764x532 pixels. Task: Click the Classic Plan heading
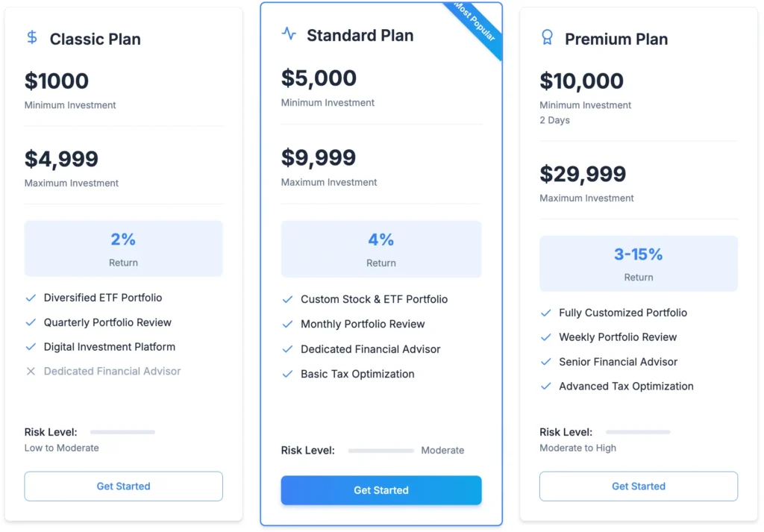95,39
